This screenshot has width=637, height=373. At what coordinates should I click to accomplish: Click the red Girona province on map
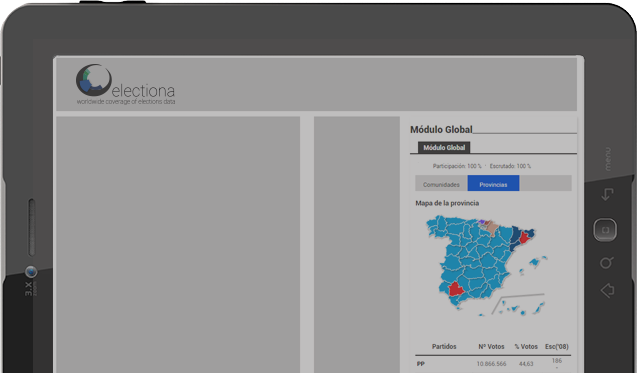click(x=525, y=237)
